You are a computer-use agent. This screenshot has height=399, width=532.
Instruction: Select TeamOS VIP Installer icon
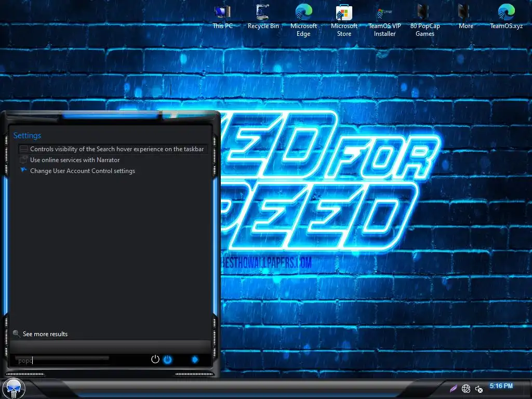tap(384, 20)
